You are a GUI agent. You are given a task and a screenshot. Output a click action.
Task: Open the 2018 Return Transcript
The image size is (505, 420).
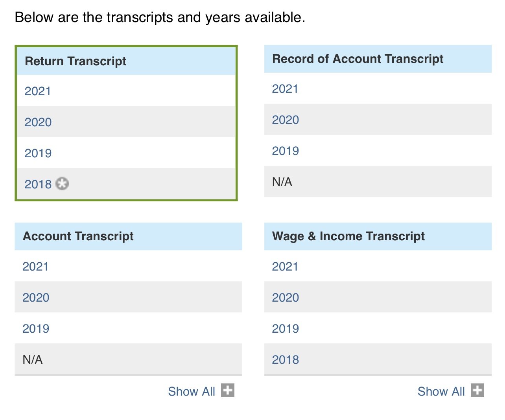38,184
